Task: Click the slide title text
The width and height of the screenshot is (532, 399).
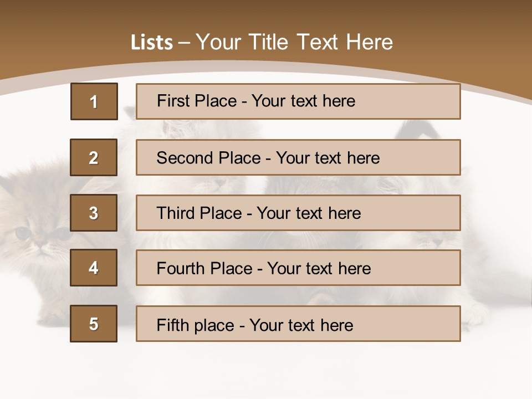Action: pyautogui.click(x=262, y=42)
